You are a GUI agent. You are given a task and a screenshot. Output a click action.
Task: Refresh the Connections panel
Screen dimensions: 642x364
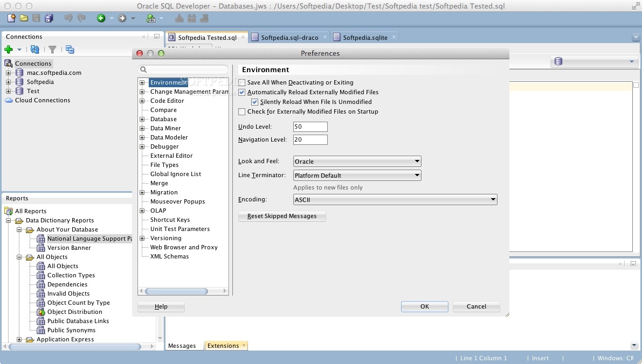pyautogui.click(x=35, y=50)
